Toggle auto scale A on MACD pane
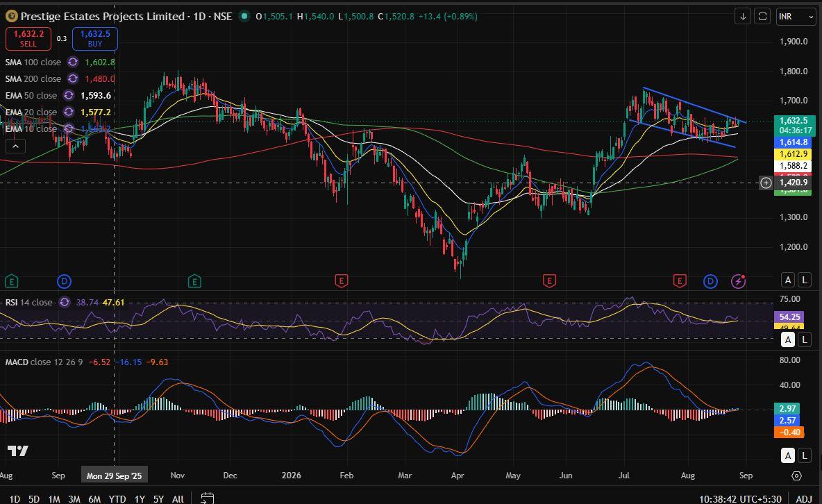Viewport: 822px width, 504px height. point(787,455)
